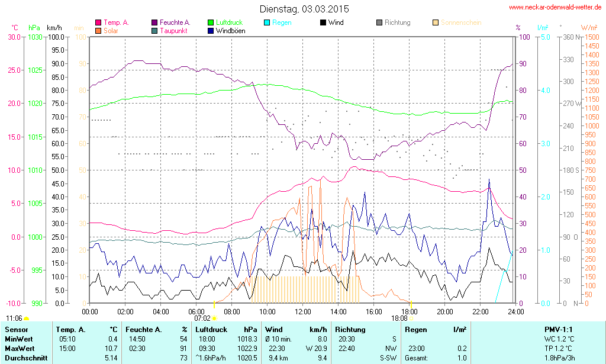The height and width of the screenshot is (364, 606).
Task: Click the pink Temp. A. legend swatch
Action: [98, 23]
